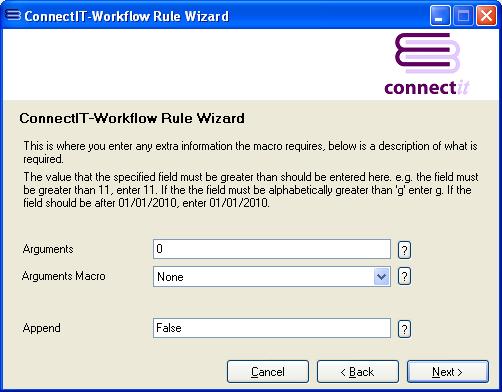Click the 'Arguments' label
The height and width of the screenshot is (392, 502).
click(48, 249)
